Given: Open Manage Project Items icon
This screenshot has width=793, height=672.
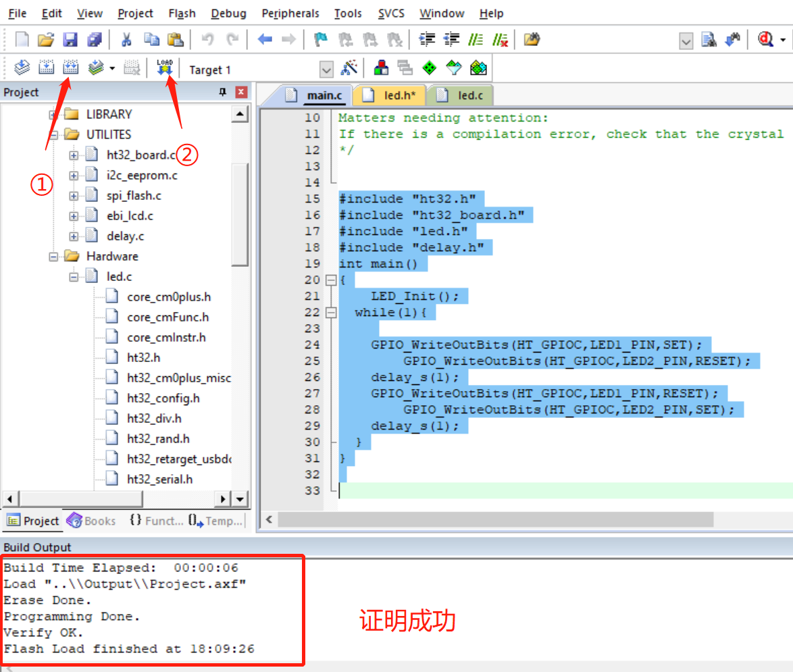Looking at the screenshot, I should click(x=382, y=68).
